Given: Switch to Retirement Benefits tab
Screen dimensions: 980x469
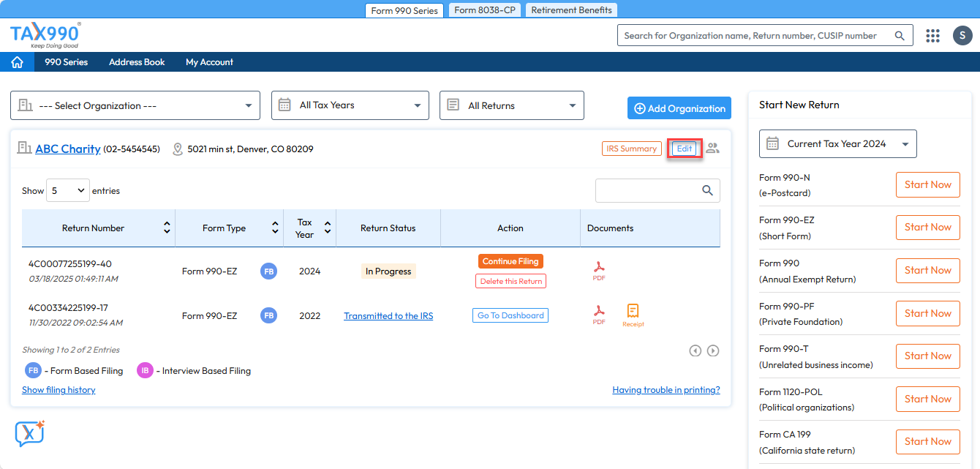Looking at the screenshot, I should pyautogui.click(x=572, y=10).
